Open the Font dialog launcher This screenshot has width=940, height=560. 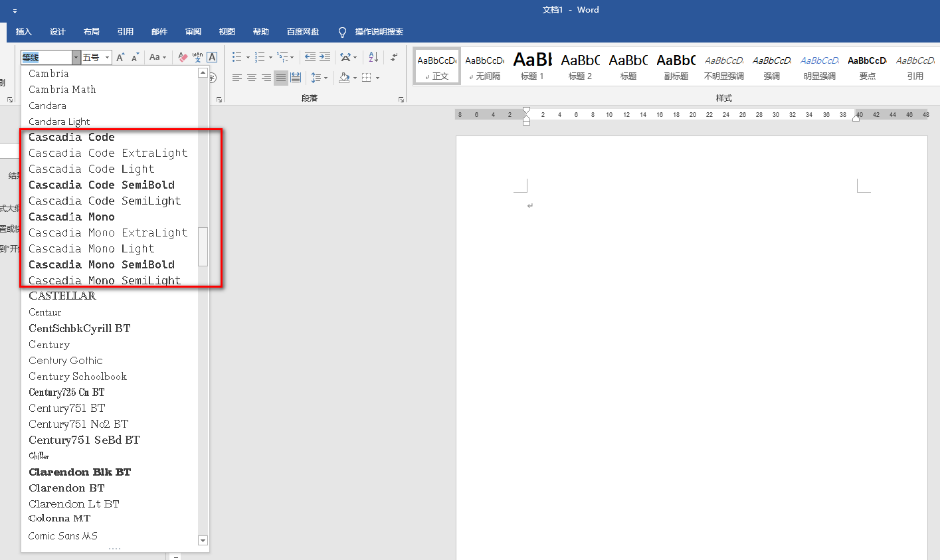tap(219, 99)
